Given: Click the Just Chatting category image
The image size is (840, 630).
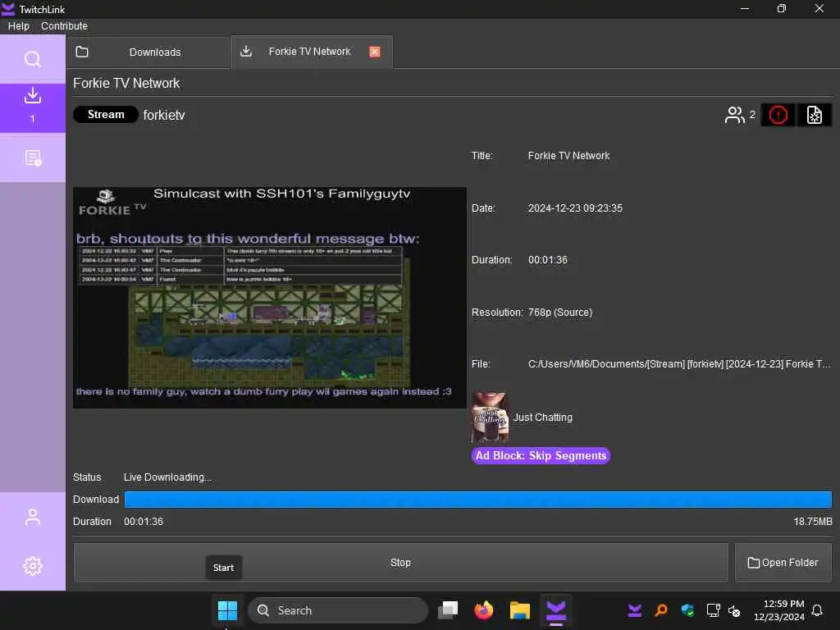Looking at the screenshot, I should 490,418.
